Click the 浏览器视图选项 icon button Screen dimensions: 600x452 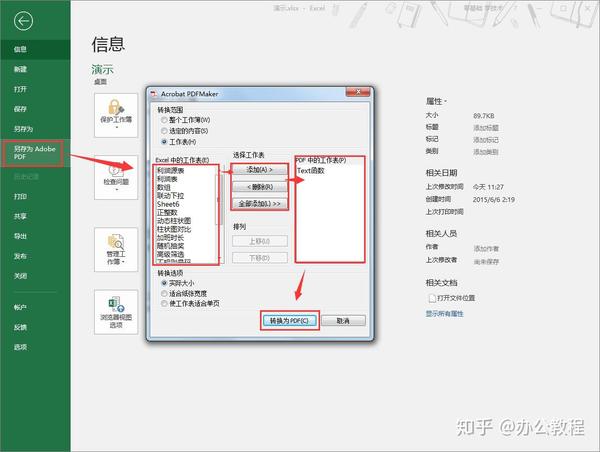tap(116, 312)
